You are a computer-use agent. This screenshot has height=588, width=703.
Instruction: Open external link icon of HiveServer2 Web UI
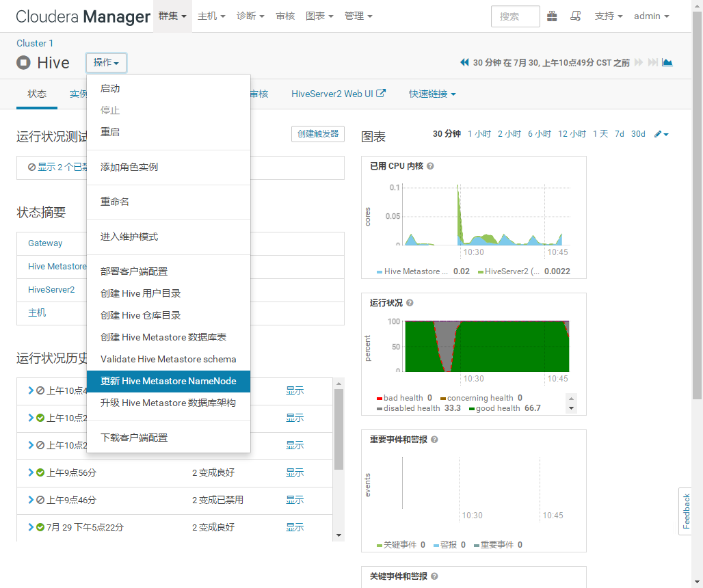[x=381, y=93]
